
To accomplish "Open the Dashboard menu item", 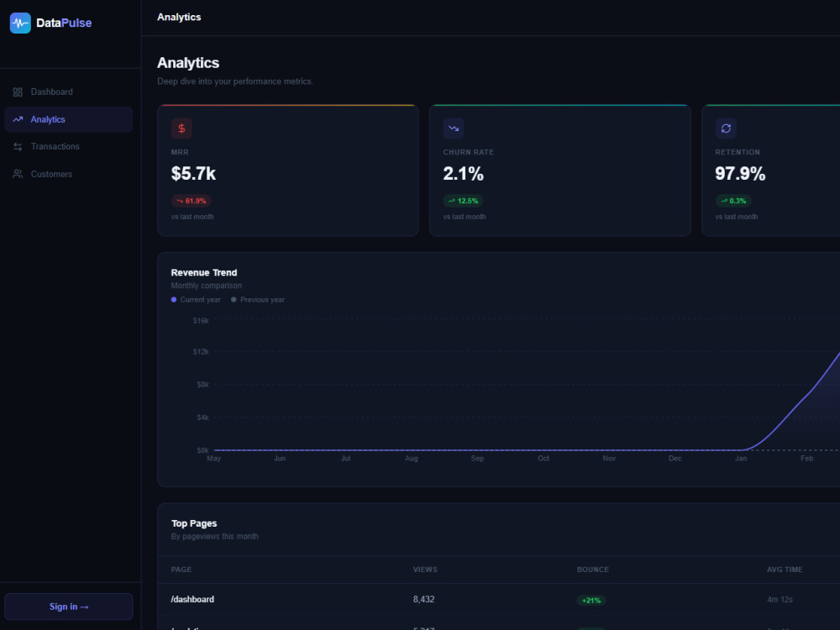I will 69,92.
